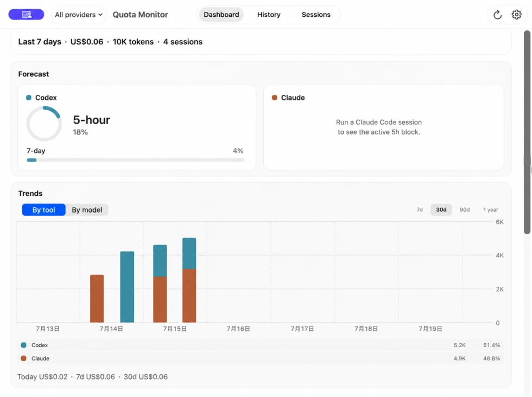Screen dimensions: 532x397
Task: Pick the 1 year trends range
Action: 491,209
